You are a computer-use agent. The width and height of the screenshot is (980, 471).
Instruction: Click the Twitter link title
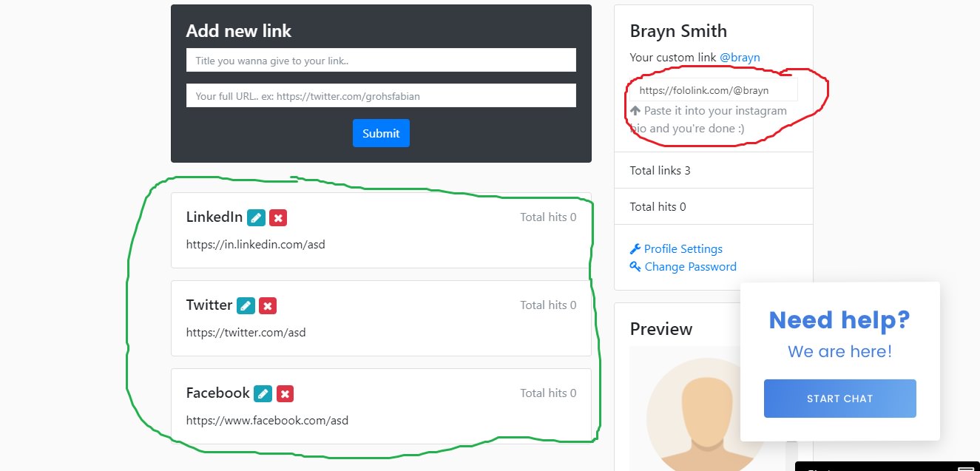click(209, 305)
